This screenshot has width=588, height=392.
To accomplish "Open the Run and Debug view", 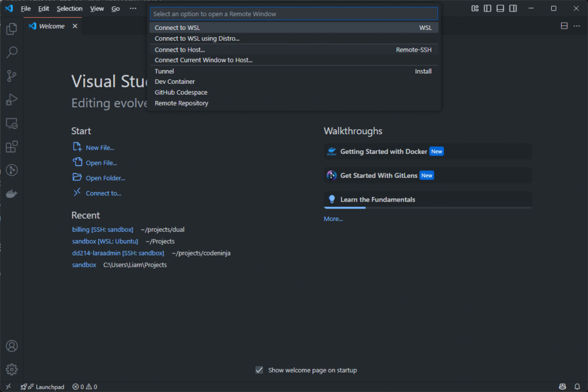I will (11, 99).
